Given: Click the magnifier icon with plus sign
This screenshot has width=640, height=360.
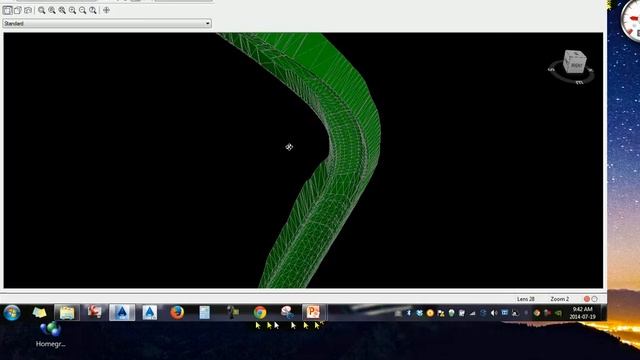Looking at the screenshot, I should tap(72, 10).
